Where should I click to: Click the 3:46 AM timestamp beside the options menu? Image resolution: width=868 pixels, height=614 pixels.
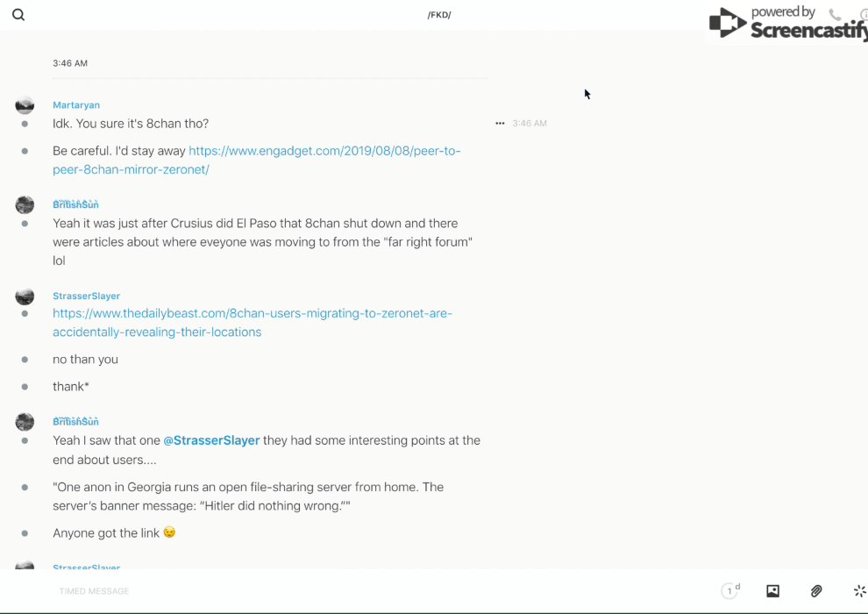[x=530, y=124]
